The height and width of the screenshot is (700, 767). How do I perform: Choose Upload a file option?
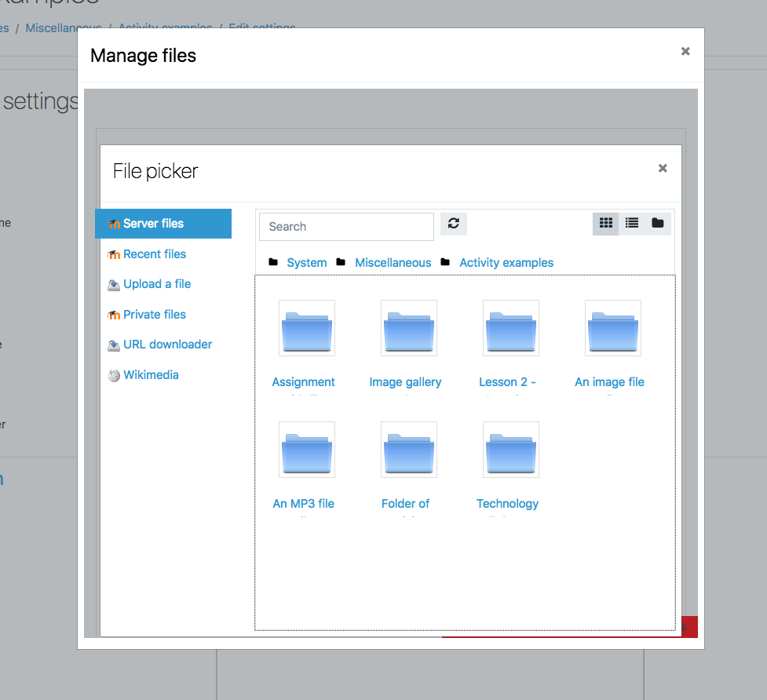coord(157,284)
